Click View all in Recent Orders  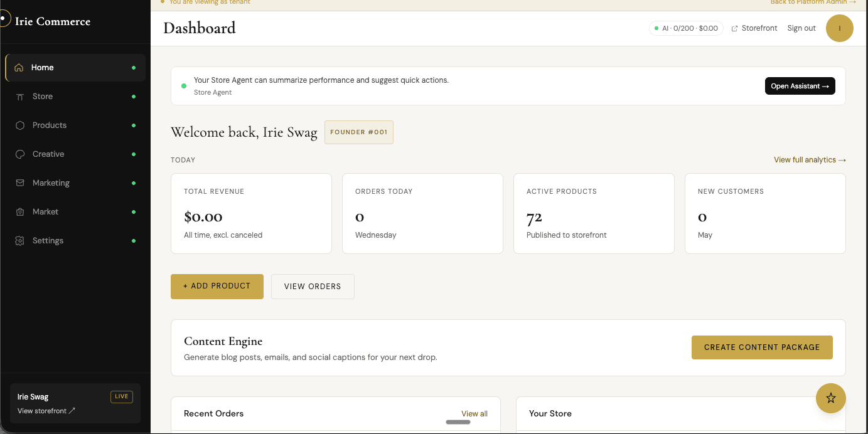coord(474,414)
